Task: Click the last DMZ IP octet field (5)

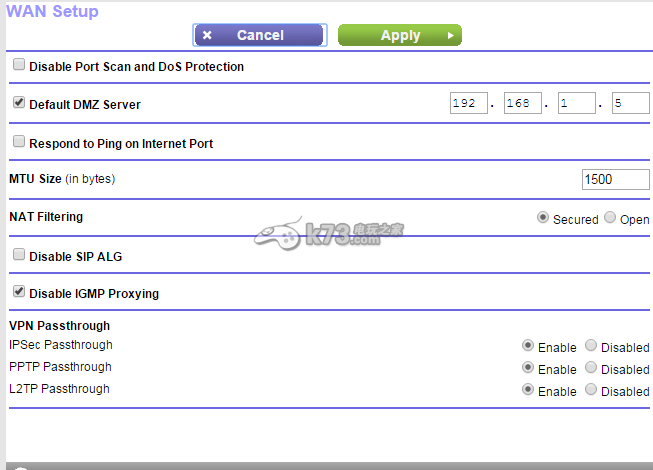Action: (630, 103)
